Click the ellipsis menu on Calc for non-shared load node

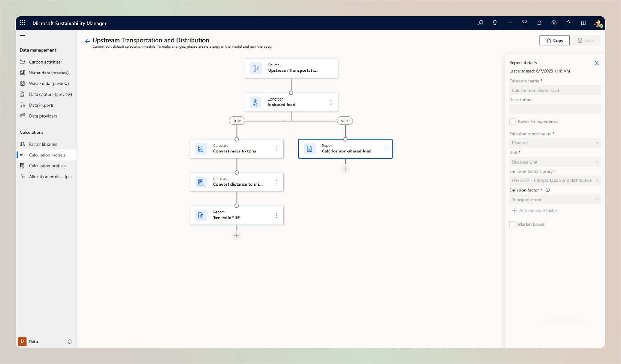click(x=385, y=149)
